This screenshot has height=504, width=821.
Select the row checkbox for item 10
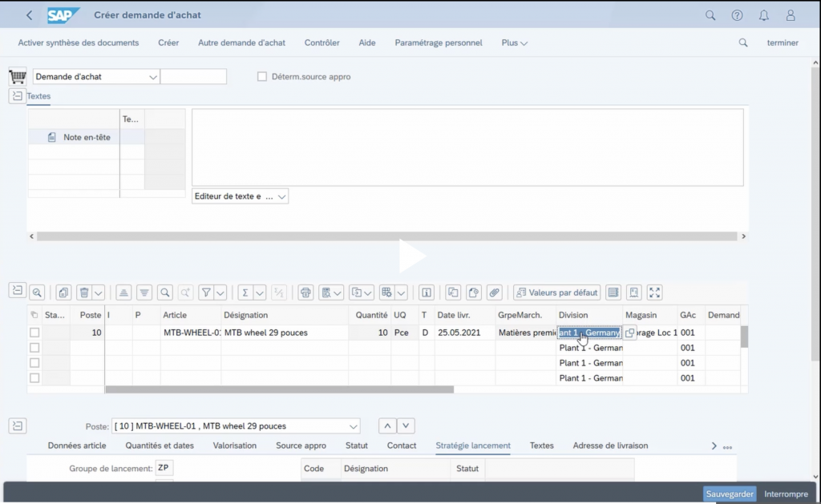click(x=34, y=333)
